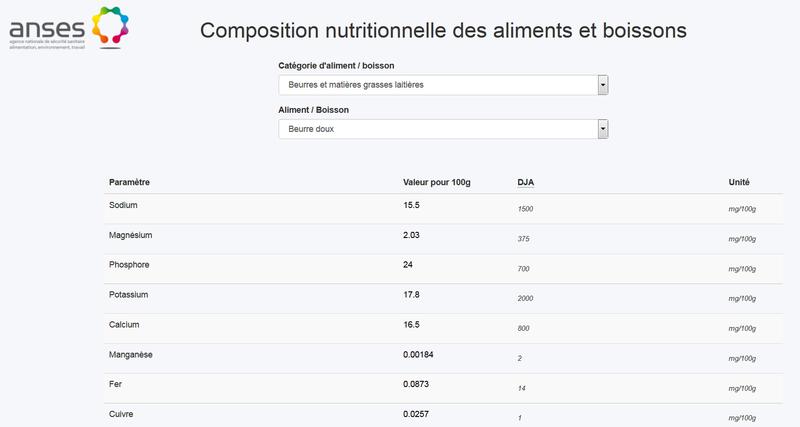Select the Phosphore row label

[x=128, y=265]
